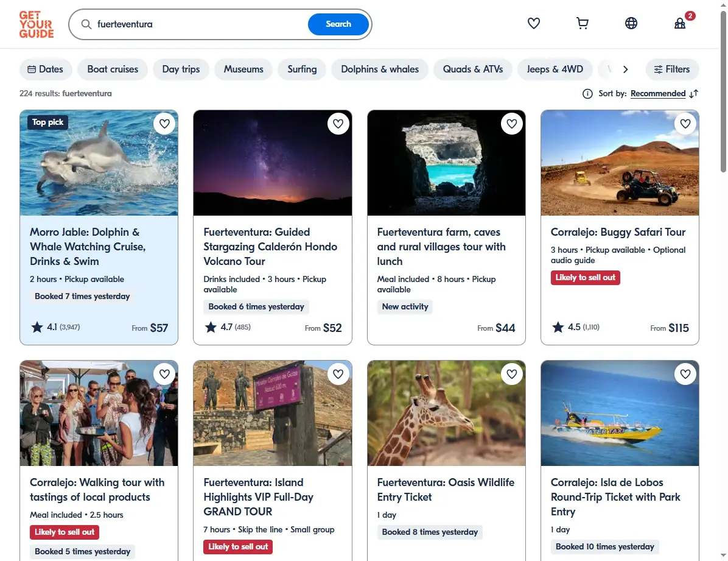Click the '224 results: fuerteventura' text
Image resolution: width=728 pixels, height=561 pixels.
click(x=66, y=93)
